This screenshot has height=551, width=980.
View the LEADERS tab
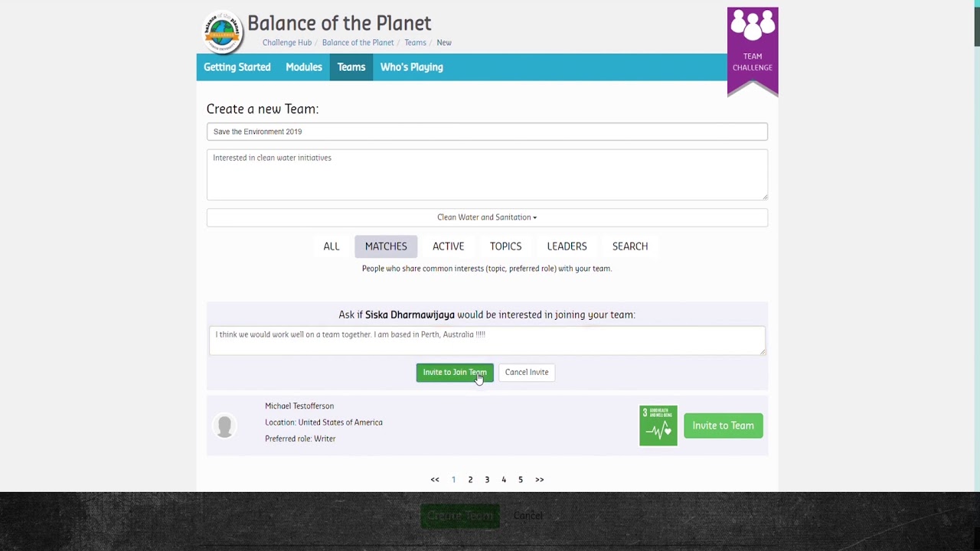567,246
